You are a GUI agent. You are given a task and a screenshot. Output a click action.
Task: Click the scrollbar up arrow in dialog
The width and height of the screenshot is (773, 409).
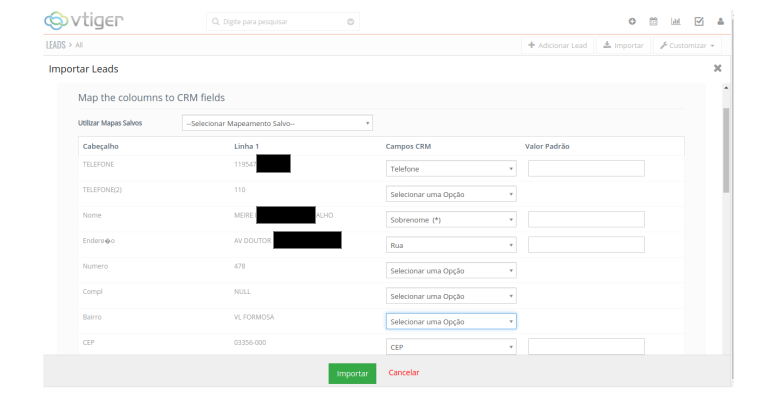tap(726, 88)
